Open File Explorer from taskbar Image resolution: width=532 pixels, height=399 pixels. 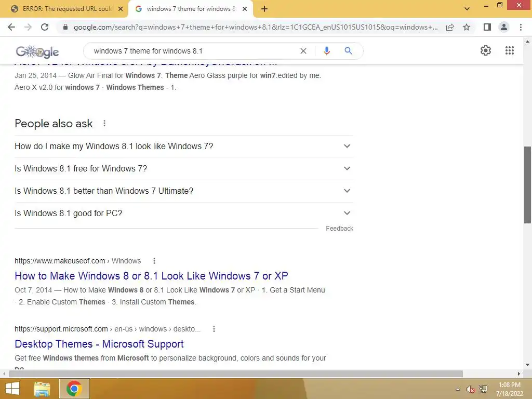point(42,389)
